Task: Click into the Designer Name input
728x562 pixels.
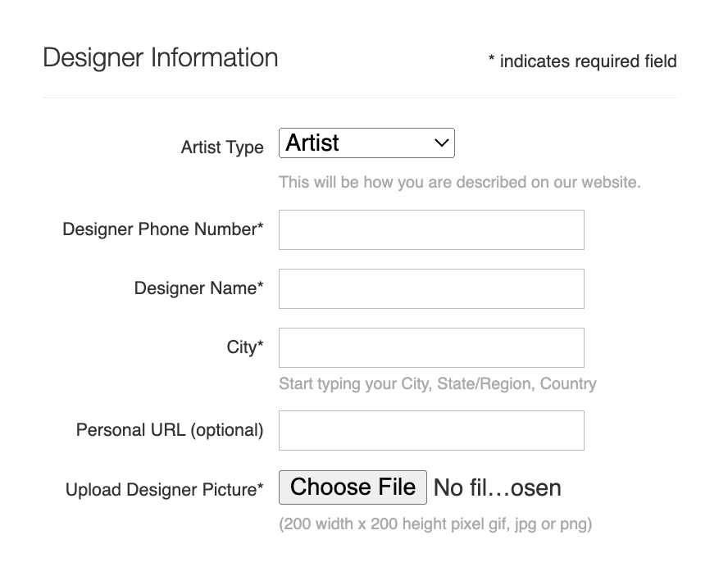Action: pyautogui.click(x=431, y=288)
